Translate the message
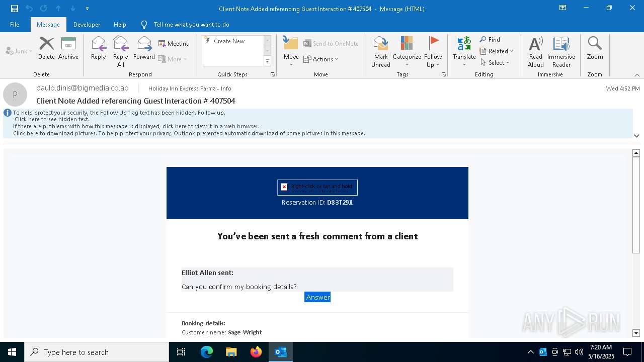Screen dimensions: 644x362 tap(464, 51)
